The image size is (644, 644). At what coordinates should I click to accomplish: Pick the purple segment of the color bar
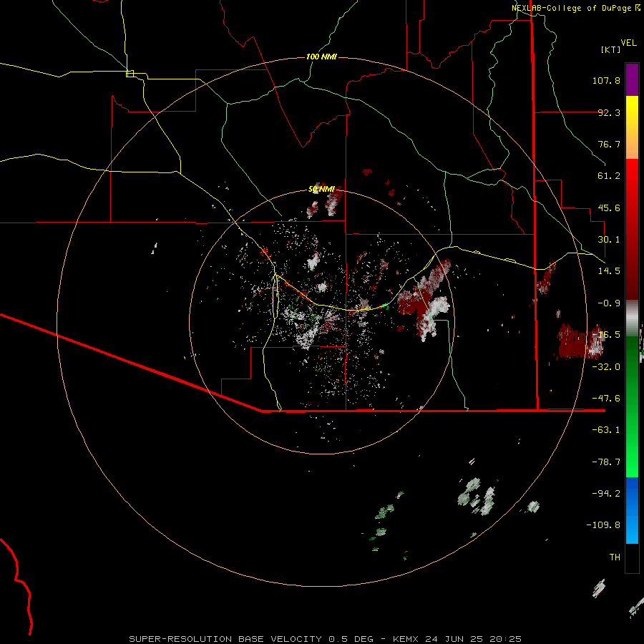tap(632, 79)
